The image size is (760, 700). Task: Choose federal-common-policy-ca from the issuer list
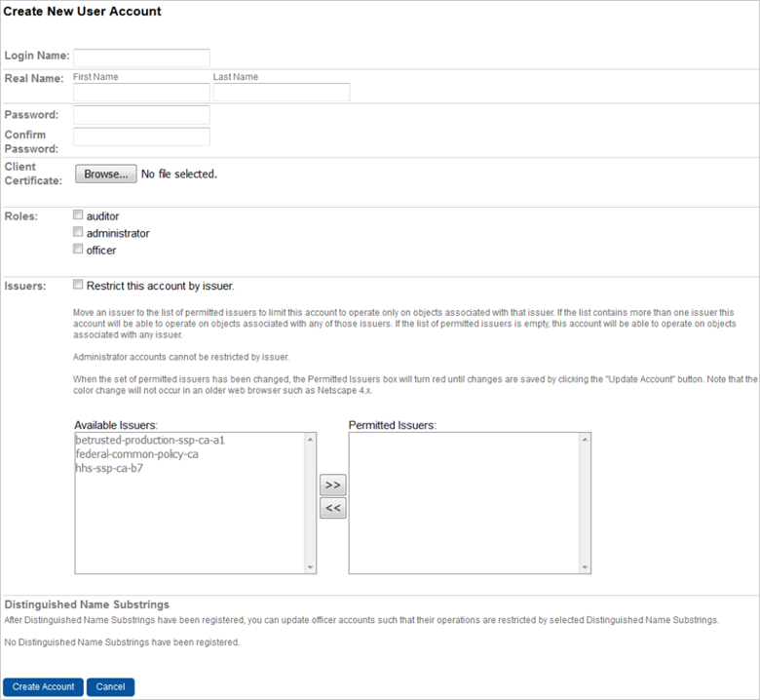click(x=137, y=454)
